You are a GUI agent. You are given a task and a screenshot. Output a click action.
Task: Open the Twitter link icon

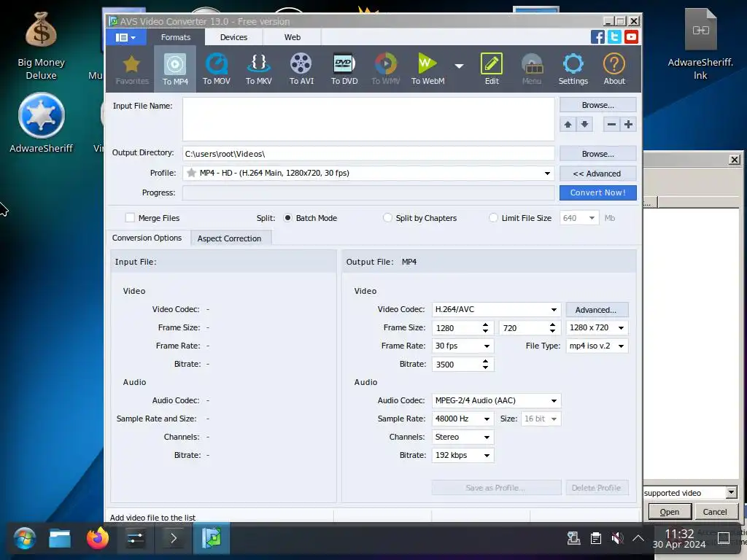point(614,36)
